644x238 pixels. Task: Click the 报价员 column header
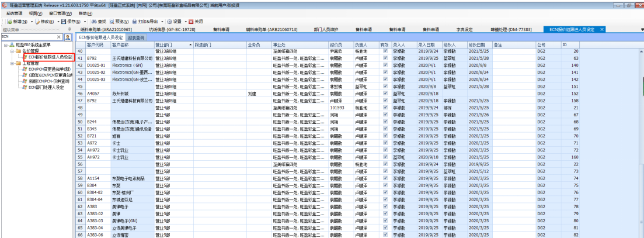(341, 44)
